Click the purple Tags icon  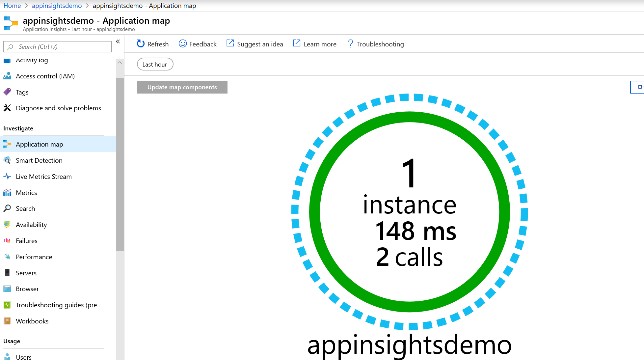[x=7, y=92]
